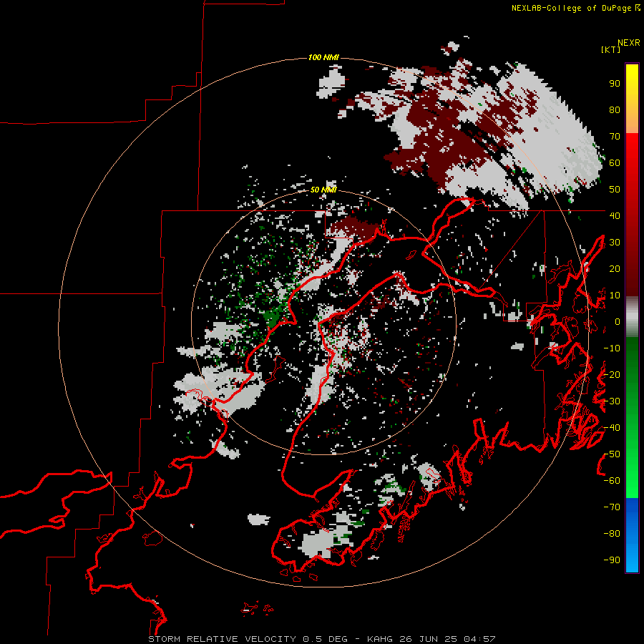The height and width of the screenshot is (644, 644).
Task: Click the 30 value on the velocity scale
Action: tap(615, 243)
